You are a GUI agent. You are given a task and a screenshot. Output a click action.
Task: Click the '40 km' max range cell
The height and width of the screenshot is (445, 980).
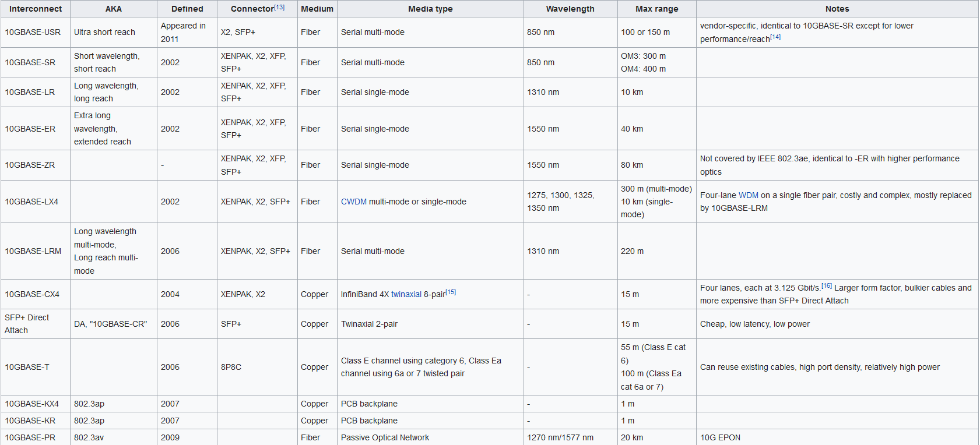[x=657, y=129]
